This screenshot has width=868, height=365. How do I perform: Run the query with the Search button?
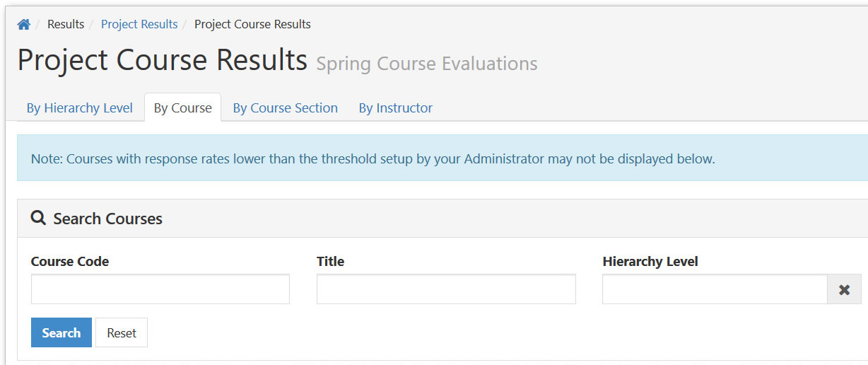61,332
